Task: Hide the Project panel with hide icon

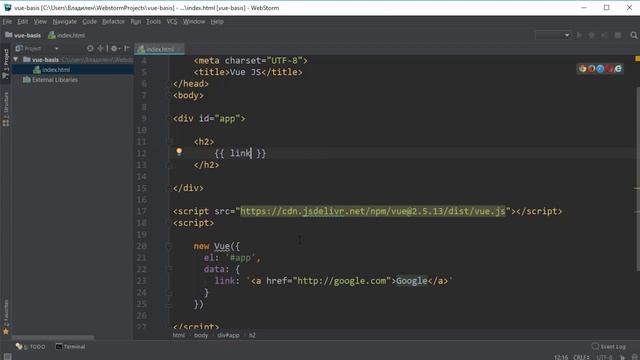Action: (x=127, y=48)
